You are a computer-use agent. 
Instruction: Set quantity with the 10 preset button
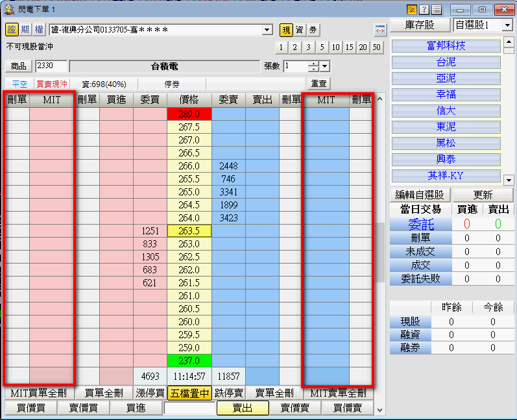335,47
